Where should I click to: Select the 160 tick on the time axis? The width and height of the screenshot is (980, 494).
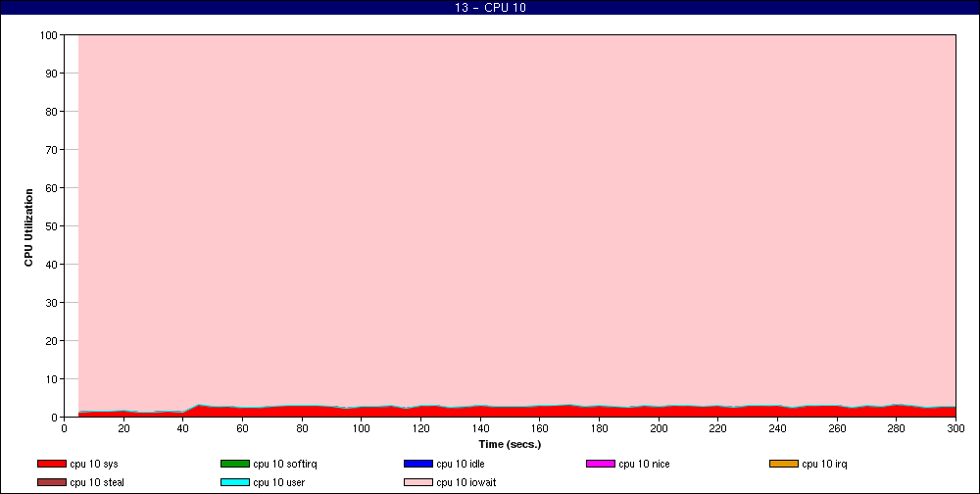click(x=539, y=428)
